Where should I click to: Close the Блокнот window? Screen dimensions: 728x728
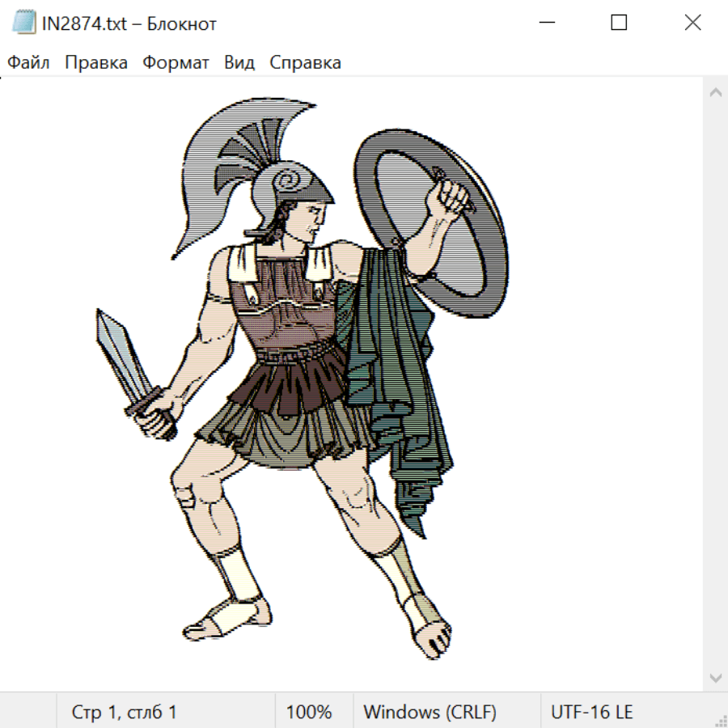click(x=692, y=23)
